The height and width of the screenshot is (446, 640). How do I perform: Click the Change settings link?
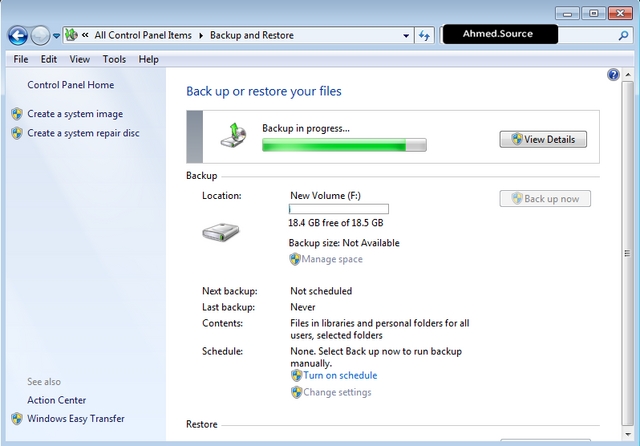337,393
